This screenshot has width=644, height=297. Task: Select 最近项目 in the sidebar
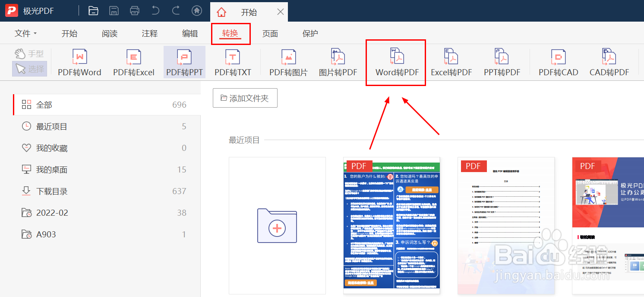107,126
